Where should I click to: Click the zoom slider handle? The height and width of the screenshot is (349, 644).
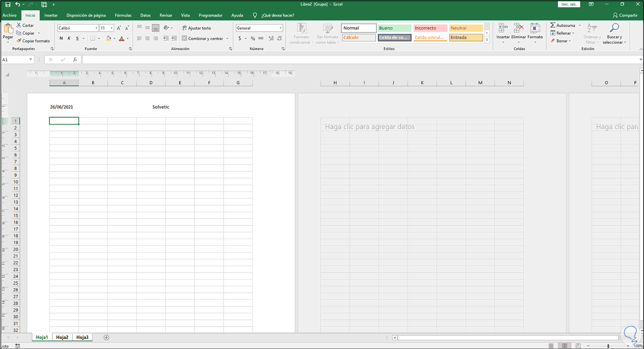[608, 346]
